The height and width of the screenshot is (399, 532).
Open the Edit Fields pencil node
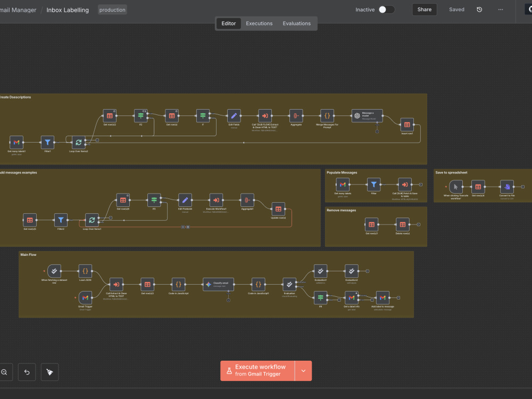click(234, 115)
